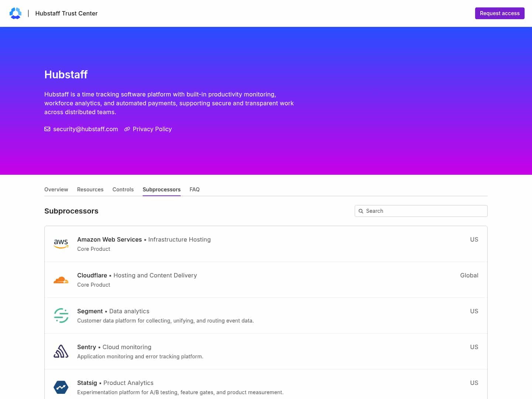
Task: Open the Privacy Policy link
Action: 152,129
